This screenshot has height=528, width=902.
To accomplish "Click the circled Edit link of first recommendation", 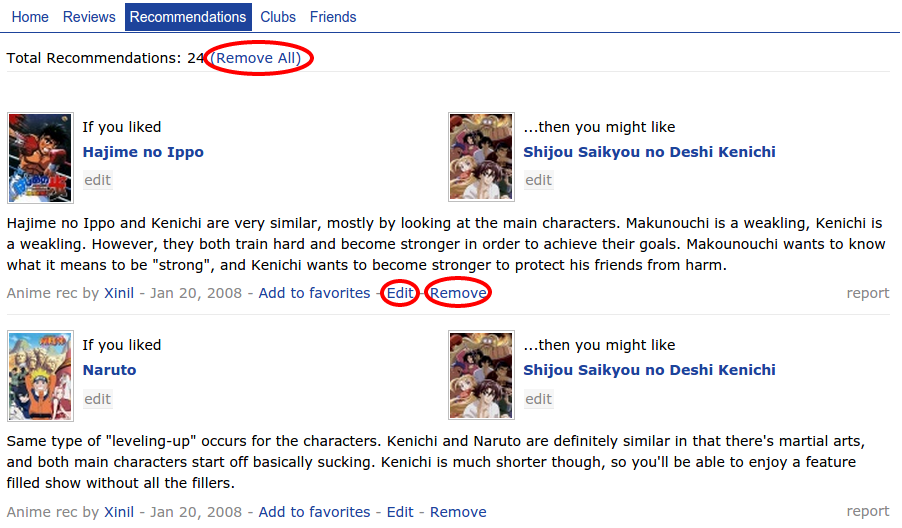I will 400,293.
